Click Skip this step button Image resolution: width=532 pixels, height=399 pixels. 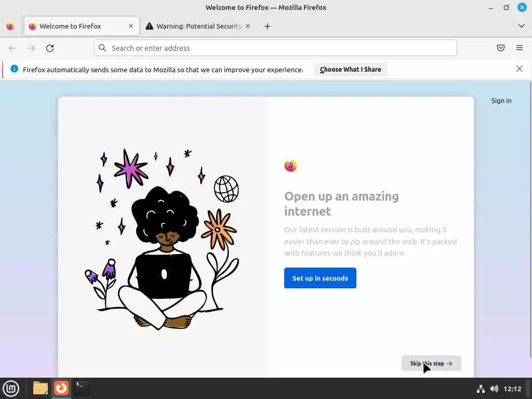(x=431, y=363)
